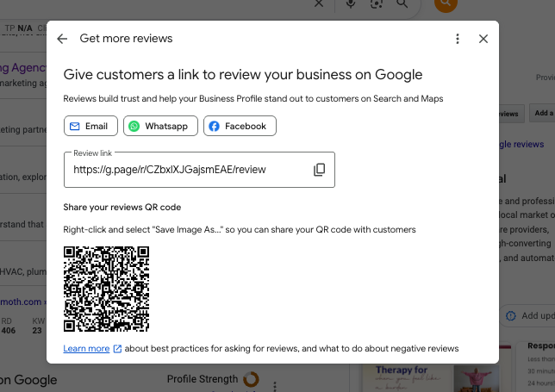Image resolution: width=555 pixels, height=392 pixels.
Task: Open the Google reviews link in background
Action: (x=521, y=144)
